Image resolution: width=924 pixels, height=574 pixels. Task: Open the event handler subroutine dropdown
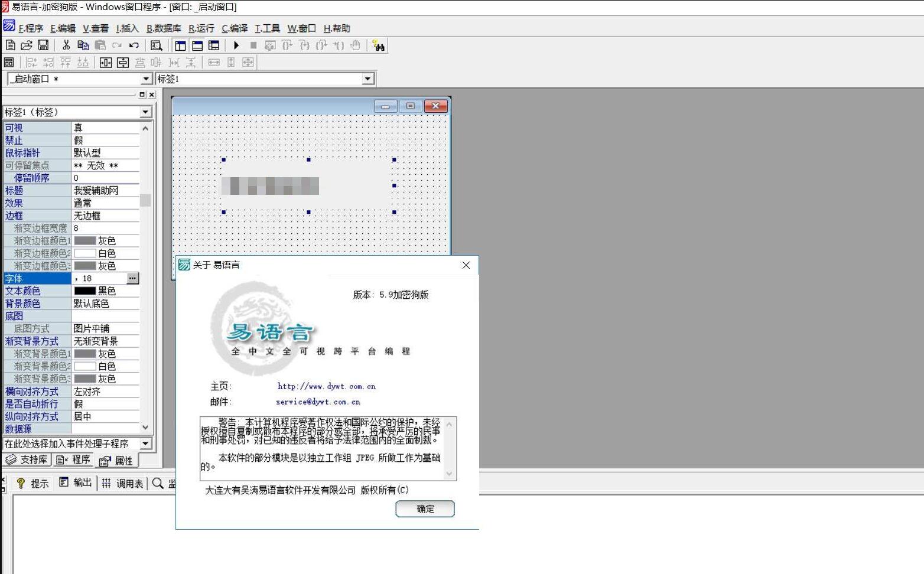pos(145,443)
